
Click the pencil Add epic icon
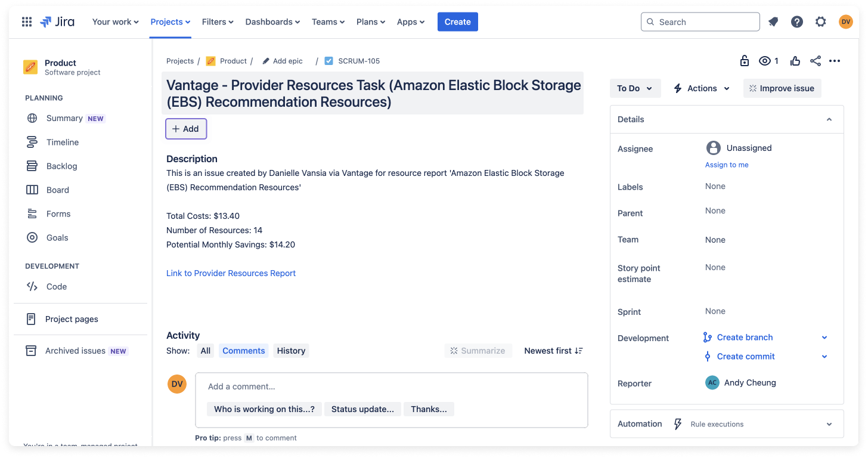point(266,61)
